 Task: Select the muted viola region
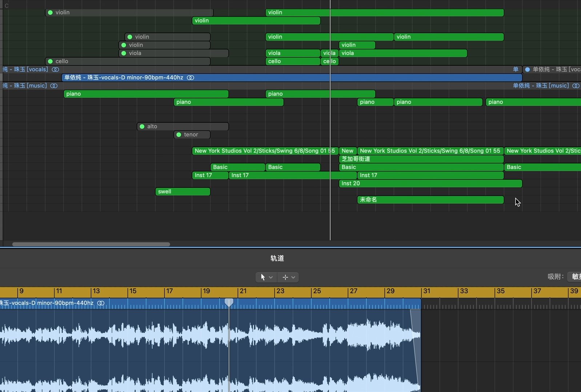pyautogui.click(x=174, y=53)
